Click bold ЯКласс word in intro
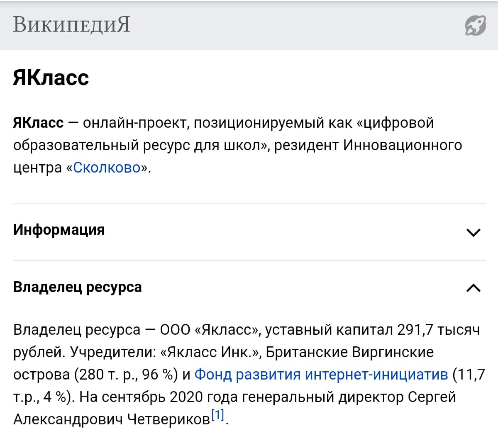 pos(39,123)
